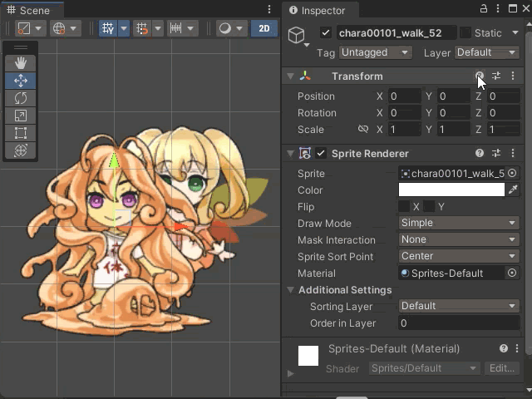Open Sorting Layer dropdown Default
The height and width of the screenshot is (399, 532).
[459, 306]
